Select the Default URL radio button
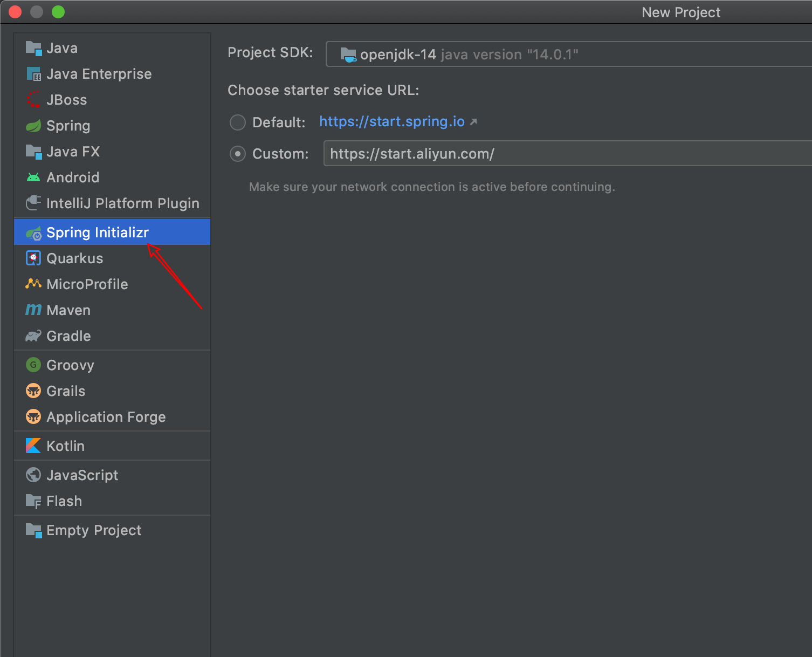The width and height of the screenshot is (812, 657). (x=238, y=122)
